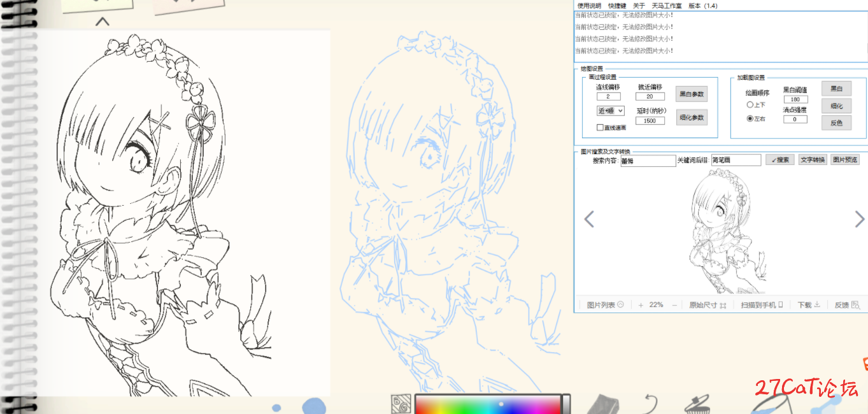Click the 版本 (1.4) menu item
The image size is (868, 414).
tap(703, 5)
